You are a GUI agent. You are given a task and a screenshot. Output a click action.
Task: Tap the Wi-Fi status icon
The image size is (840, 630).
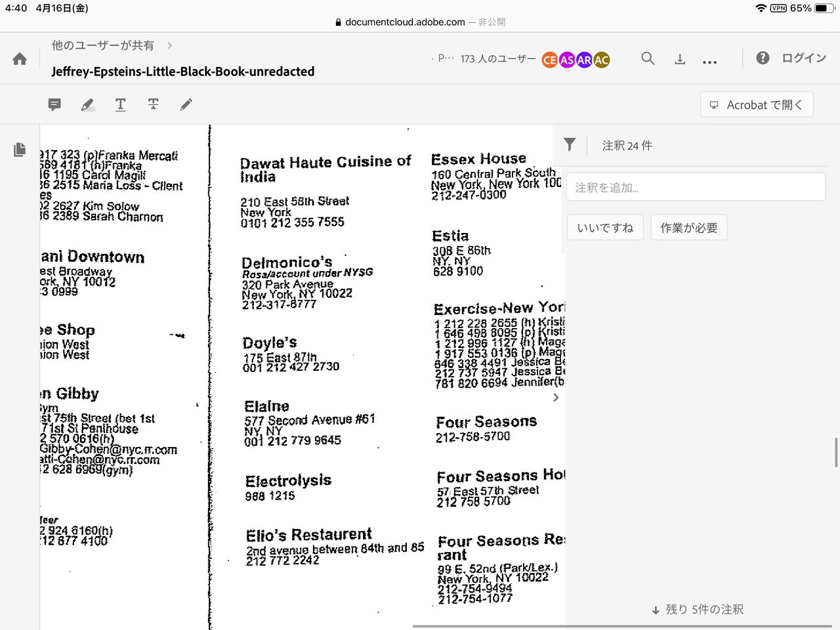click(761, 9)
